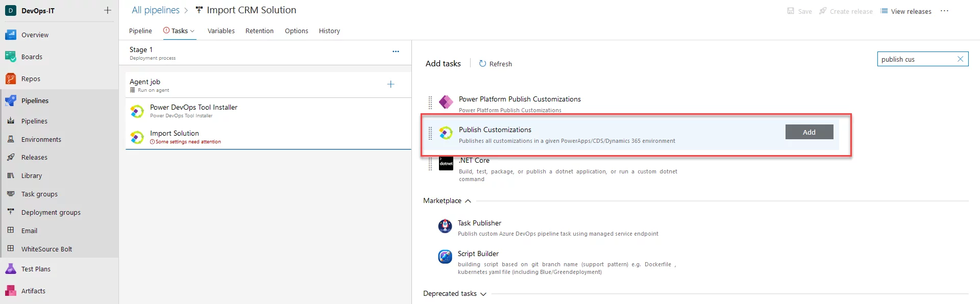Screen dimensions: 980x304
Task: Switch to the Retention tab
Action: click(x=259, y=31)
